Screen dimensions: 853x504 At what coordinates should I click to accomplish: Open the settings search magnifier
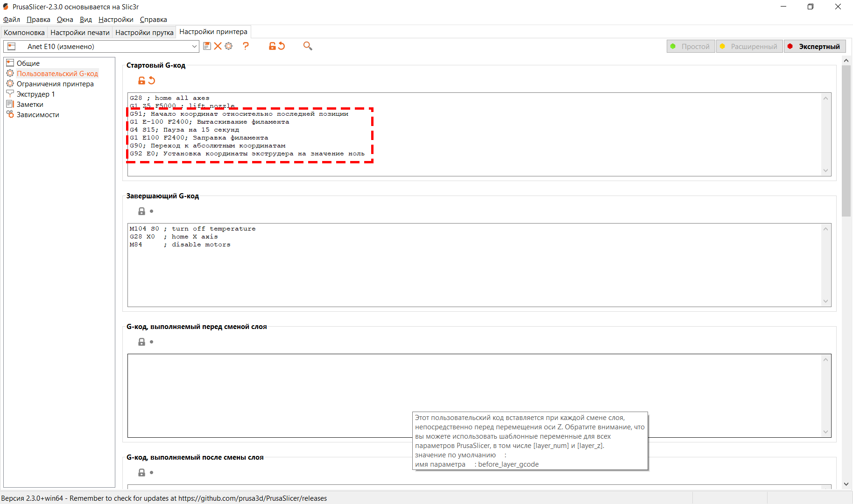click(x=308, y=46)
